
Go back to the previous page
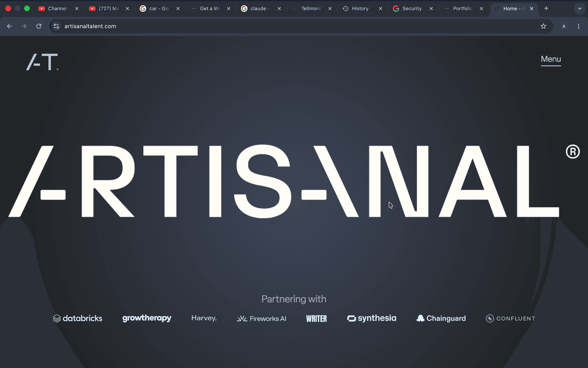pos(9,26)
